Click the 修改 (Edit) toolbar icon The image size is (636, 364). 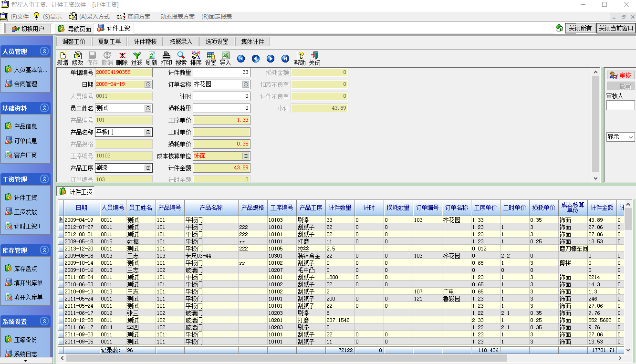click(x=77, y=59)
